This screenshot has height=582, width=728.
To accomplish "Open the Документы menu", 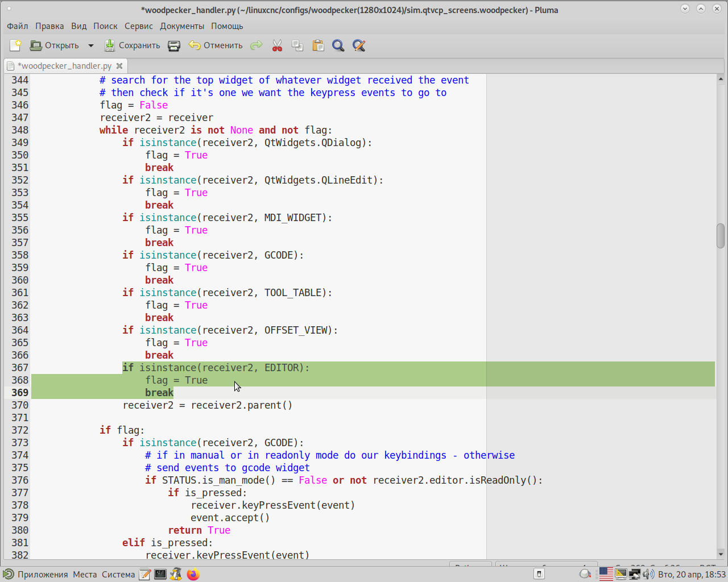I will [182, 26].
